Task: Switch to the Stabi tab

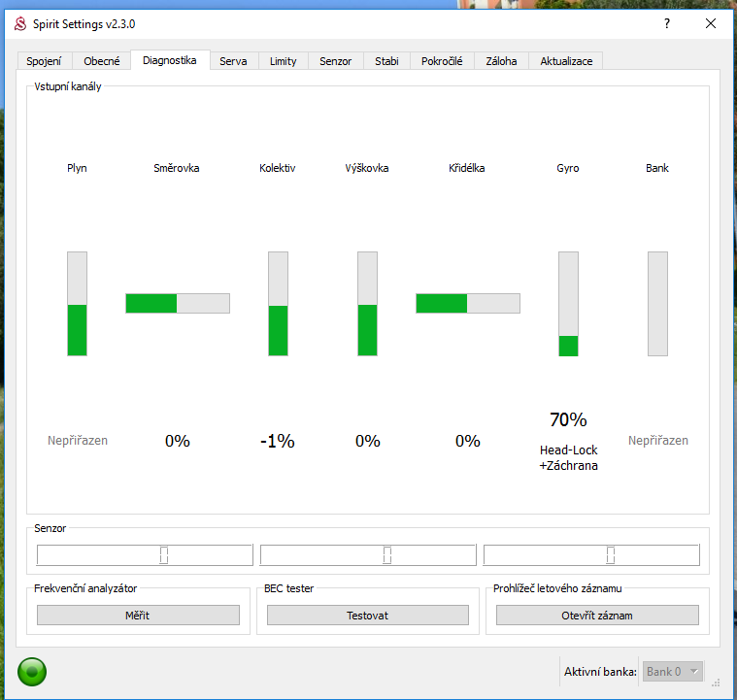Action: point(386,61)
